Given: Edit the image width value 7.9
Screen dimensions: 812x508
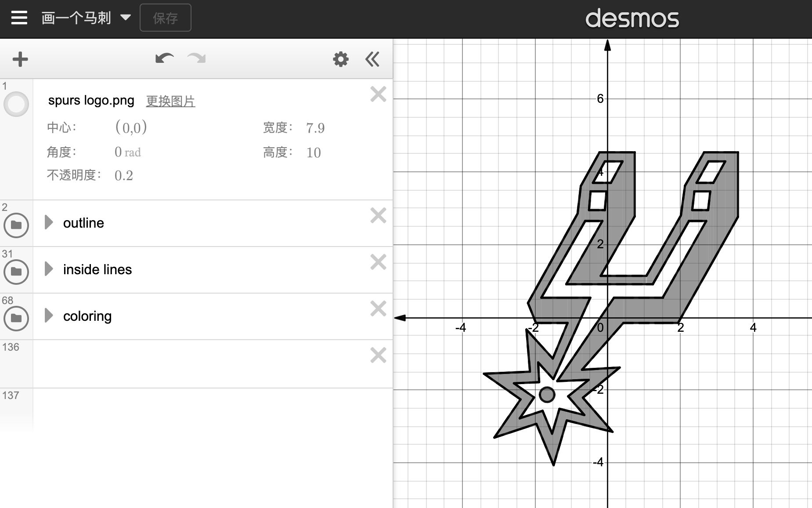Looking at the screenshot, I should coord(315,128).
